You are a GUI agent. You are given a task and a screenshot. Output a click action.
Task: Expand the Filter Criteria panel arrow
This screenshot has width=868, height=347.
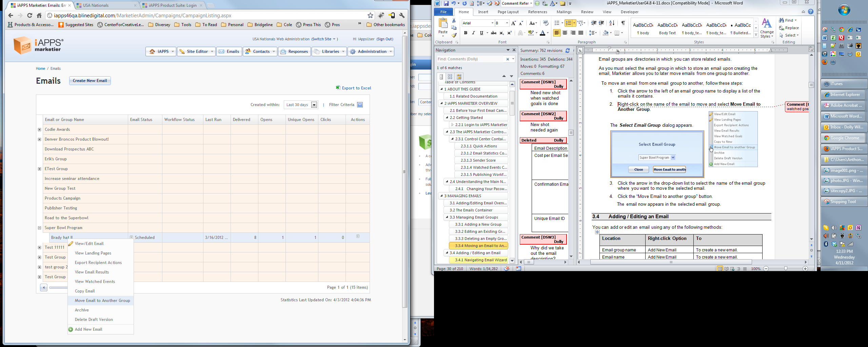pyautogui.click(x=360, y=105)
